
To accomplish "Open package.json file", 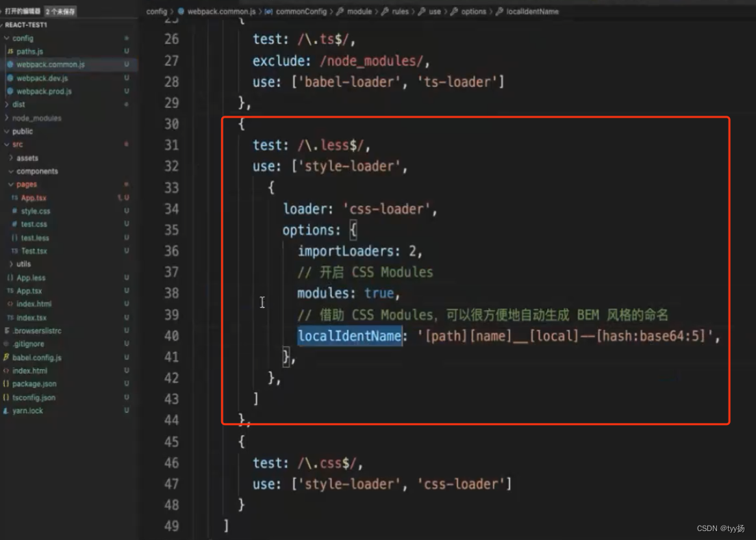I will [x=34, y=384].
